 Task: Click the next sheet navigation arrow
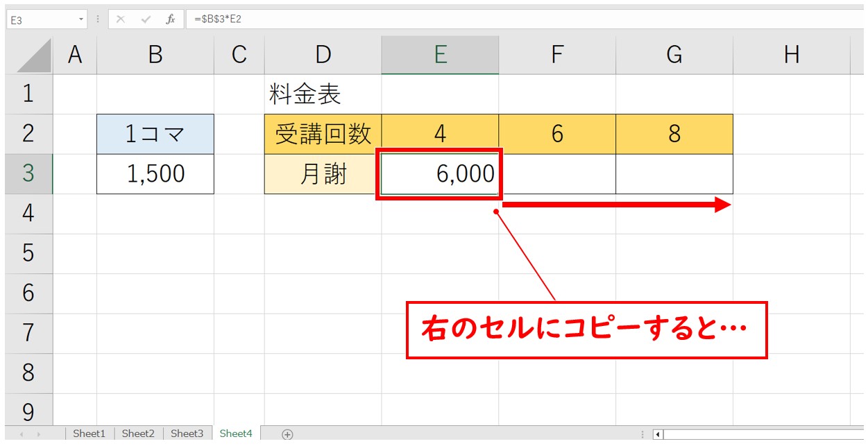click(x=40, y=434)
